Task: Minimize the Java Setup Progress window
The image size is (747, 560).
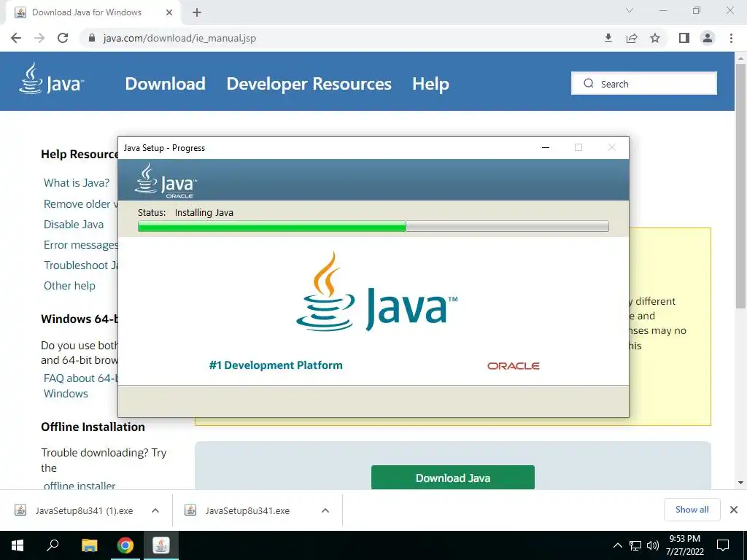Action: 546,147
